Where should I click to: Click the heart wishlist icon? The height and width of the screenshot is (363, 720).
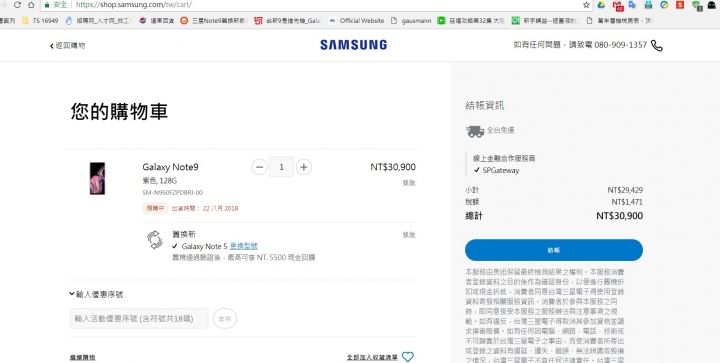click(408, 357)
